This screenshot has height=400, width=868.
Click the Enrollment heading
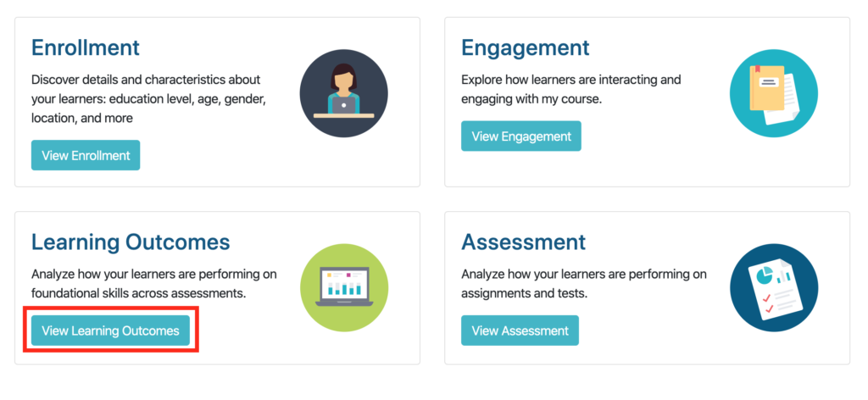click(86, 47)
